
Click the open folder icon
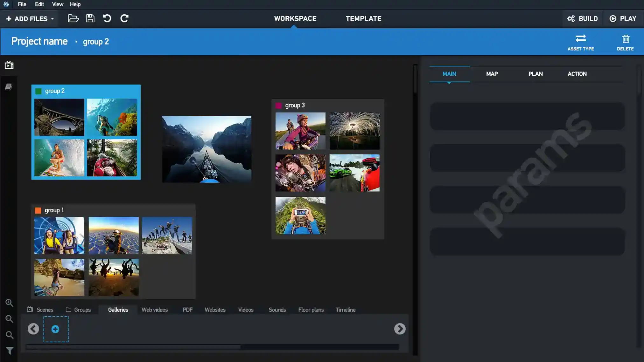point(73,18)
